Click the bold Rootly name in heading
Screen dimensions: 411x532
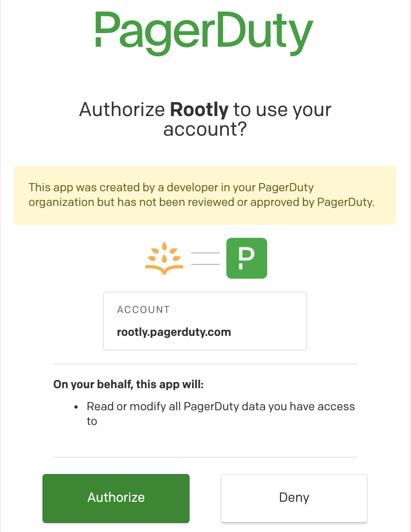199,110
